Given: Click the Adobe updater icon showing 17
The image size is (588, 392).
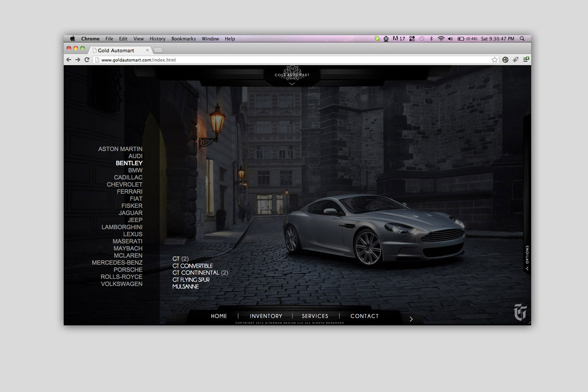Looking at the screenshot, I should [398, 39].
